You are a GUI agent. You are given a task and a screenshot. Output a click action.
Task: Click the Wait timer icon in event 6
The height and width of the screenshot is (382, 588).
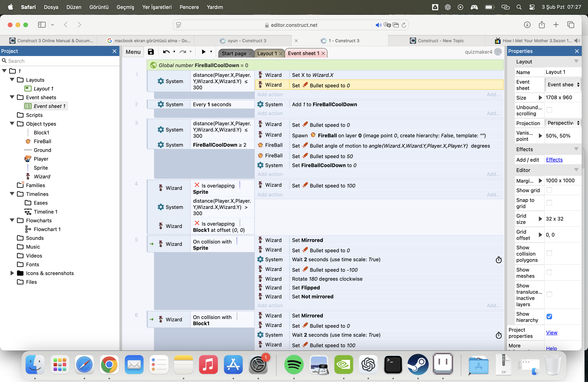click(x=499, y=335)
